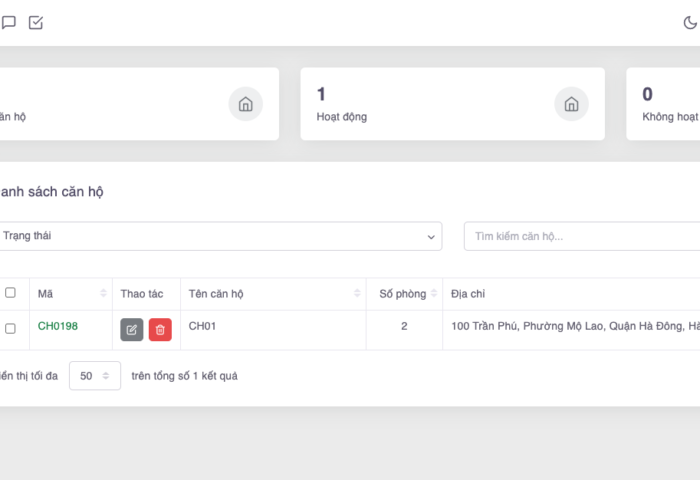Viewport: 700px width, 480px height.
Task: Click house icon in Hoạt động card
Action: click(x=571, y=104)
